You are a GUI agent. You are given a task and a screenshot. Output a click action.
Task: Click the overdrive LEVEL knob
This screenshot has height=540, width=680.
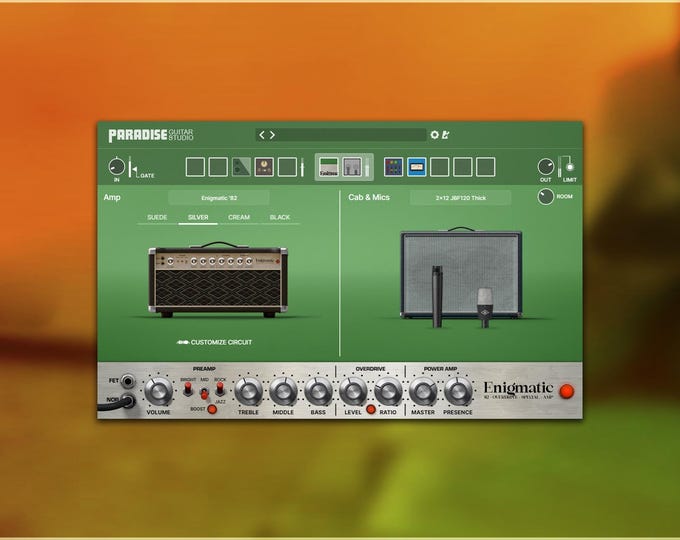[x=353, y=391]
